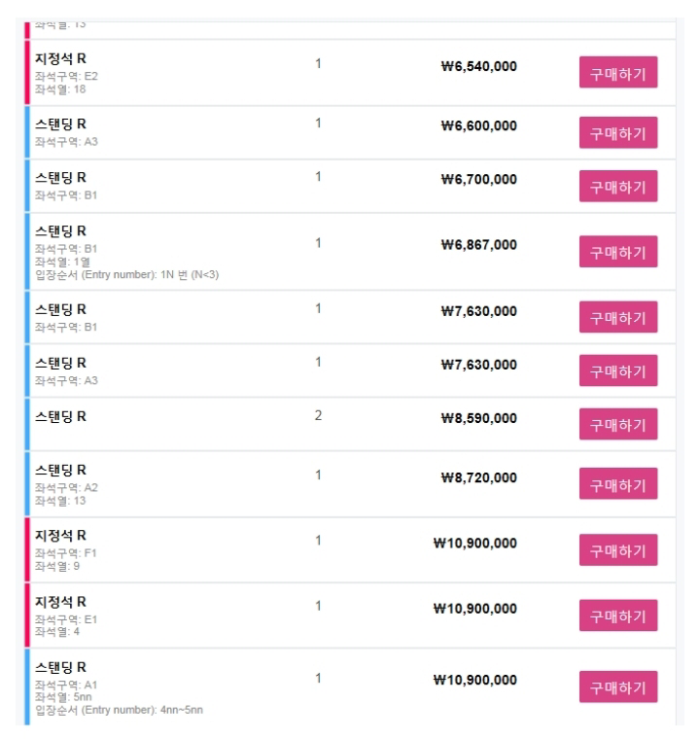Click the 지정석 R title in zone E1

point(60,601)
